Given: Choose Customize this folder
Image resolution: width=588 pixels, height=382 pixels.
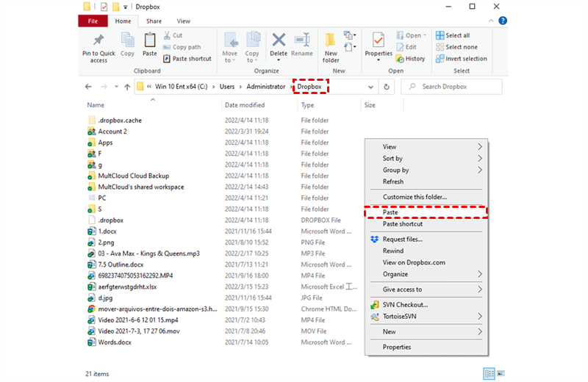Looking at the screenshot, I should tap(426, 197).
